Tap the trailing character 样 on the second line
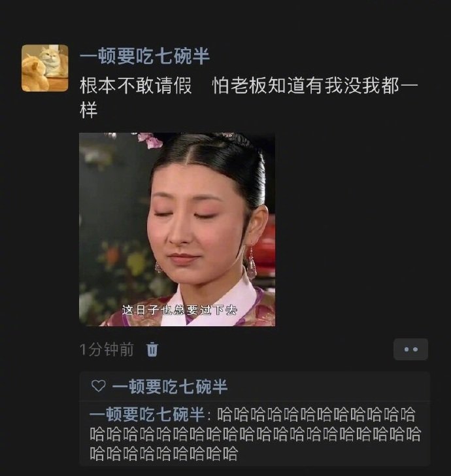Image resolution: width=451 pixels, height=476 pixels. click(88, 110)
